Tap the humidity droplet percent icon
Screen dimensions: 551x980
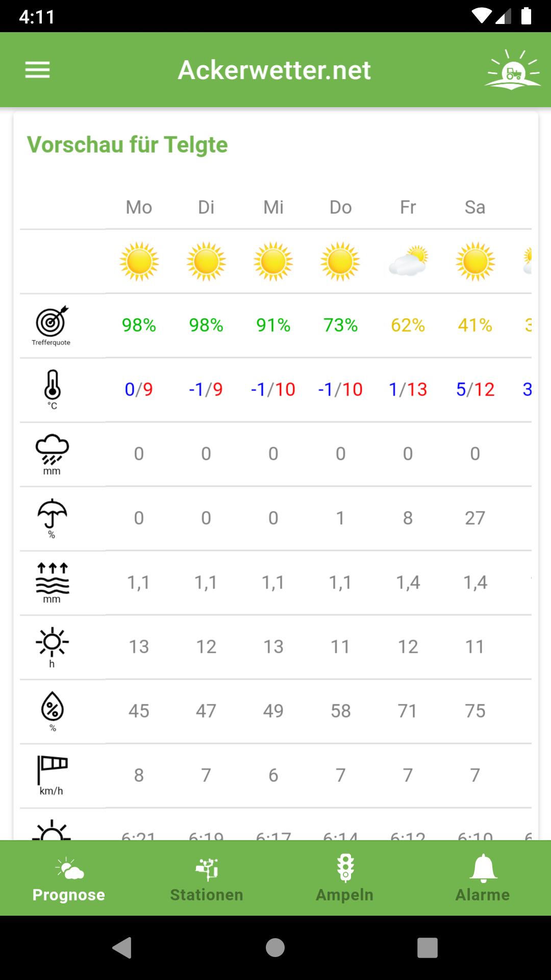point(52,706)
